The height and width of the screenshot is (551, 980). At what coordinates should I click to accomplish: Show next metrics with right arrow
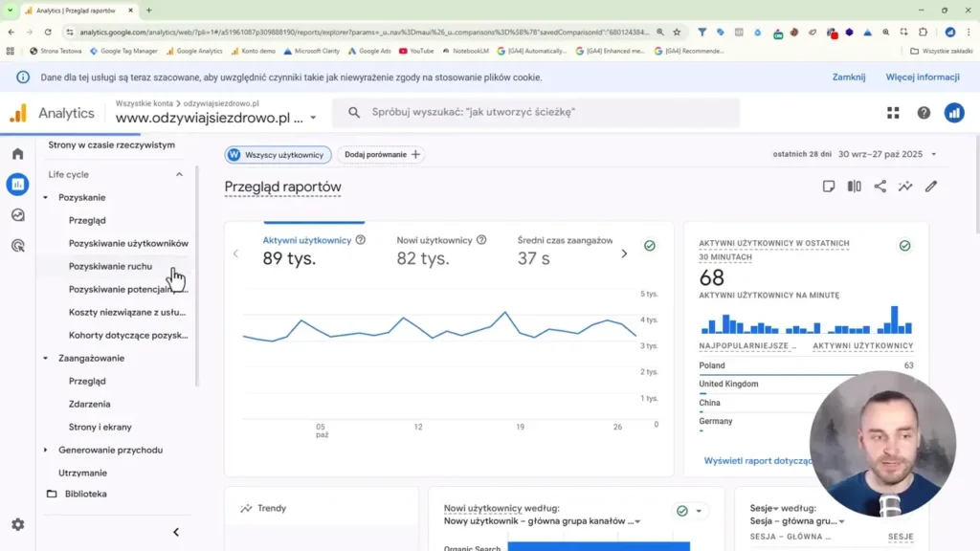[624, 253]
